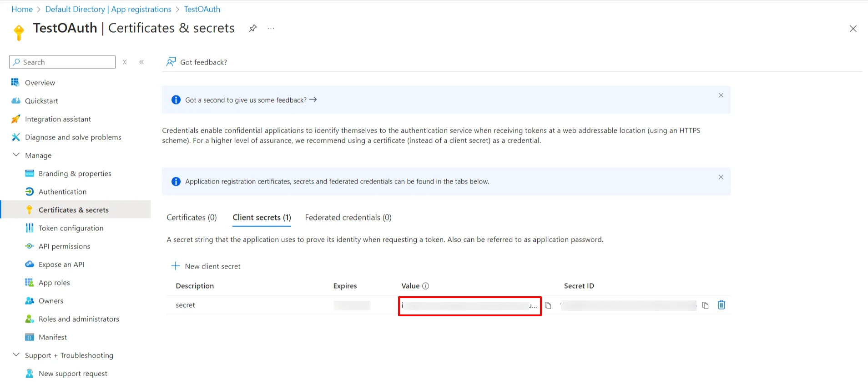Image resolution: width=868 pixels, height=384 pixels.
Task: Click the Search input in sidebar
Action: point(62,62)
